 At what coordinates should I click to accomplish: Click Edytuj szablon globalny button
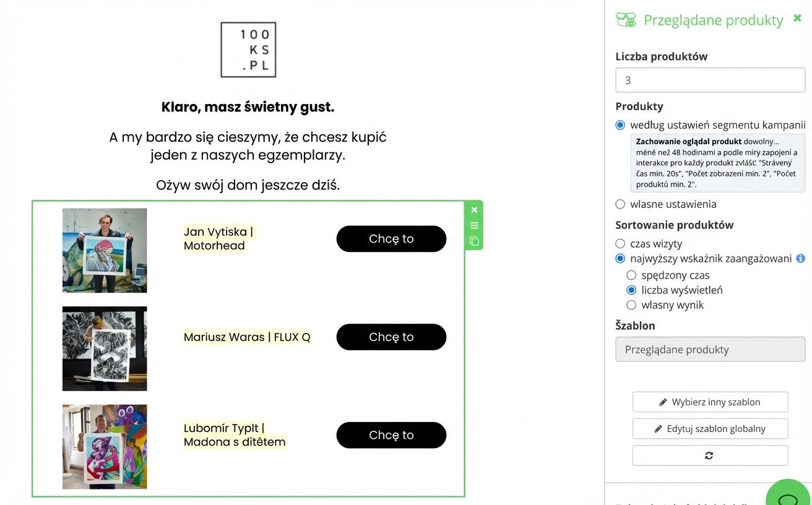point(710,429)
